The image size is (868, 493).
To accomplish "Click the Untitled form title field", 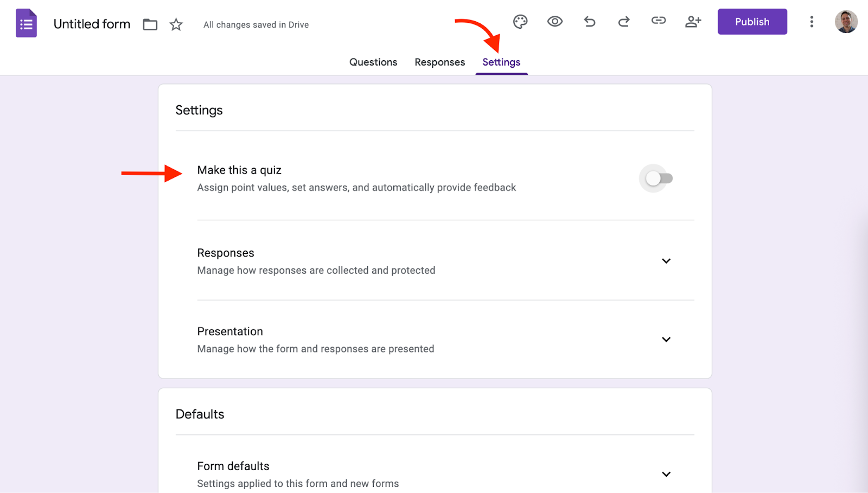I will coord(92,24).
